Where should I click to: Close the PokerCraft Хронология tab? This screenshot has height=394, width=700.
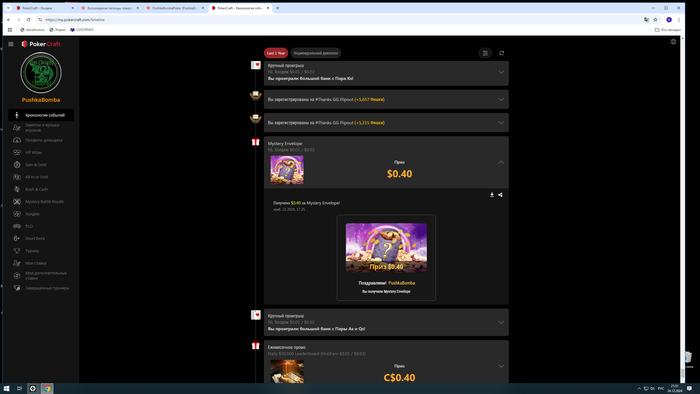[268, 8]
